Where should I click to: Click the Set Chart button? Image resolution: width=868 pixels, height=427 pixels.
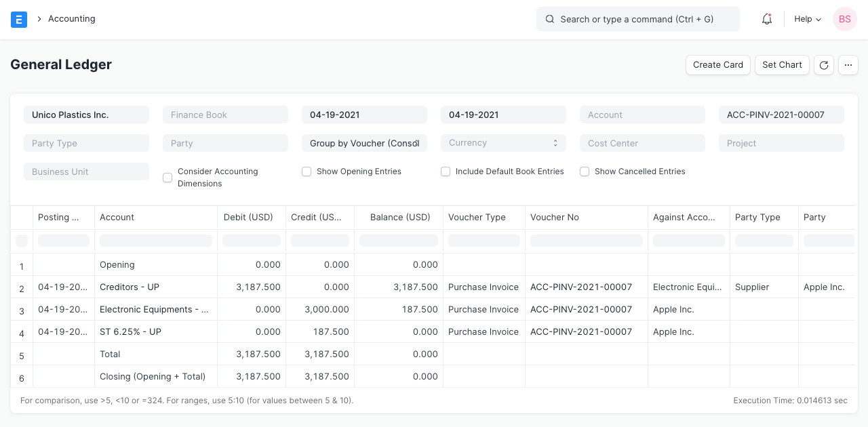(x=782, y=65)
